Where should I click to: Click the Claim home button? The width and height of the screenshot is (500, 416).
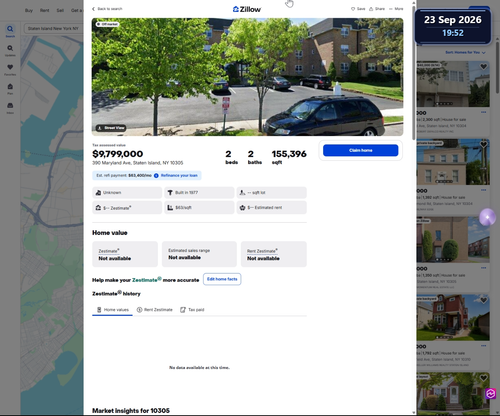coord(360,150)
